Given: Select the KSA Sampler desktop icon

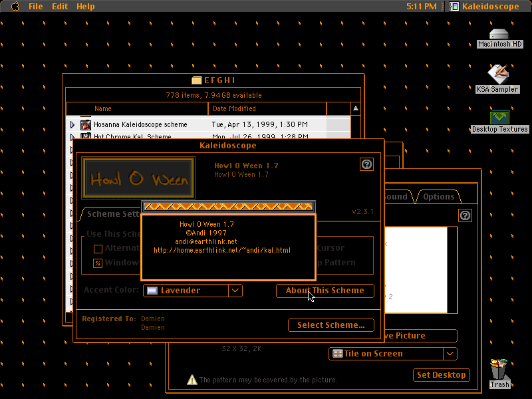Looking at the screenshot, I should point(497,78).
